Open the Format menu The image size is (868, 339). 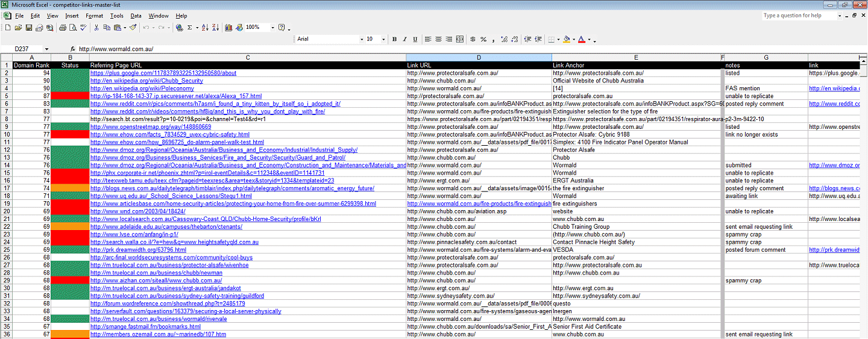click(x=94, y=16)
